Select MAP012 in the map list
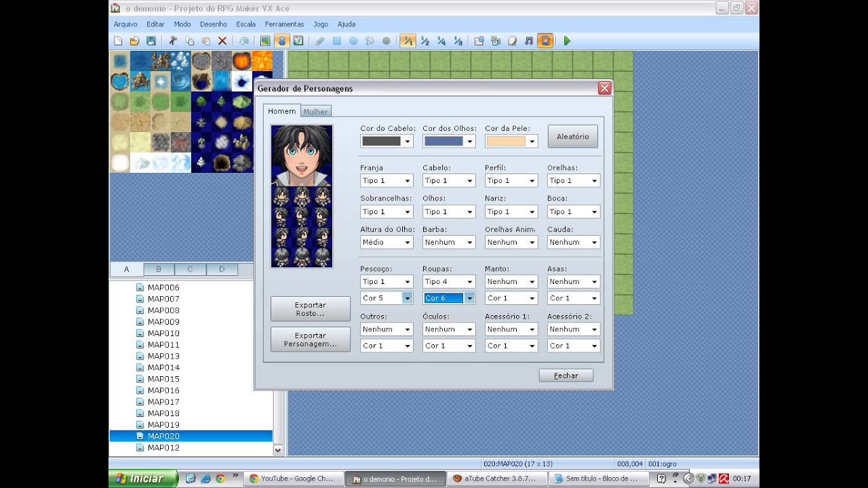 click(163, 448)
